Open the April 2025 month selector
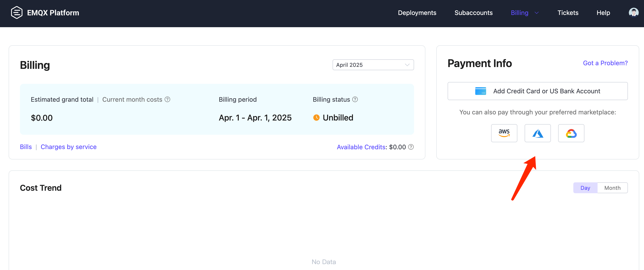Screen dimensions: 644x270 pyautogui.click(x=373, y=65)
